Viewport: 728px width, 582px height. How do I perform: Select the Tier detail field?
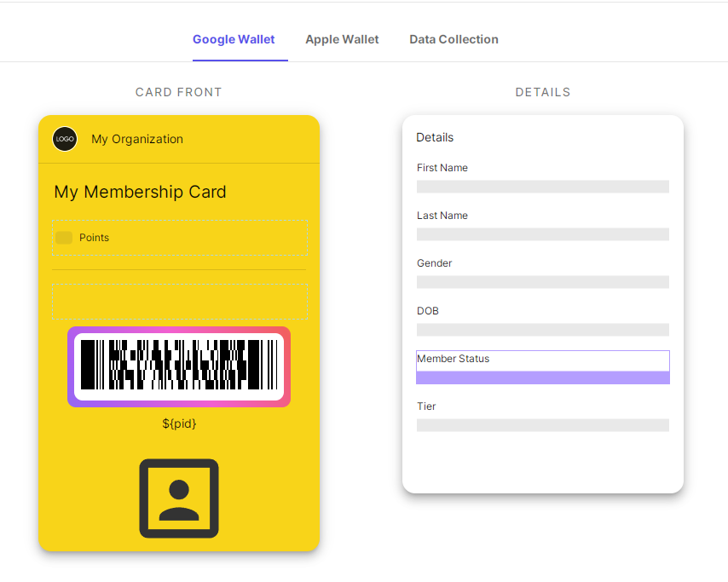click(x=543, y=417)
